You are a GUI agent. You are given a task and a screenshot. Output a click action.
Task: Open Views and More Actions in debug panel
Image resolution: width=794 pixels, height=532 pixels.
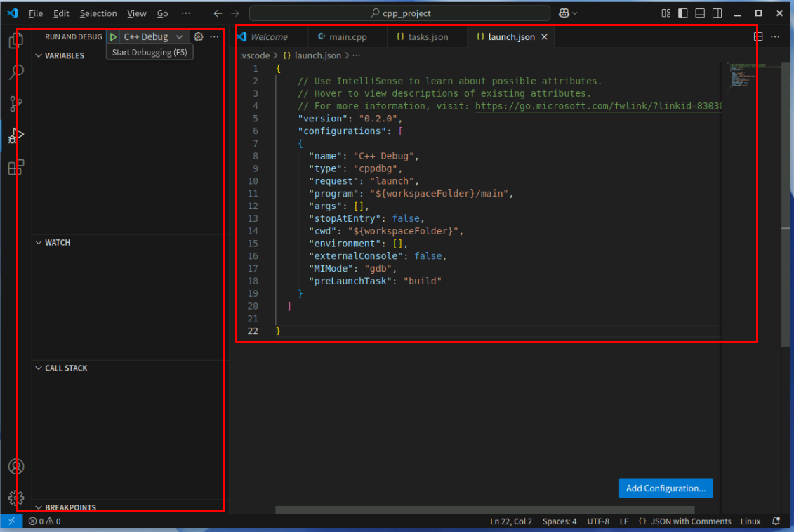[x=215, y=37]
